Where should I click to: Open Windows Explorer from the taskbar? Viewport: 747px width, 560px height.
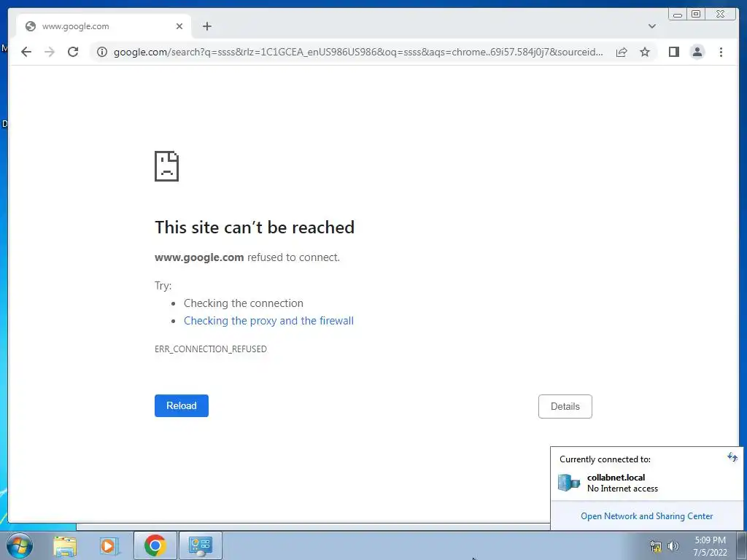[65, 545]
